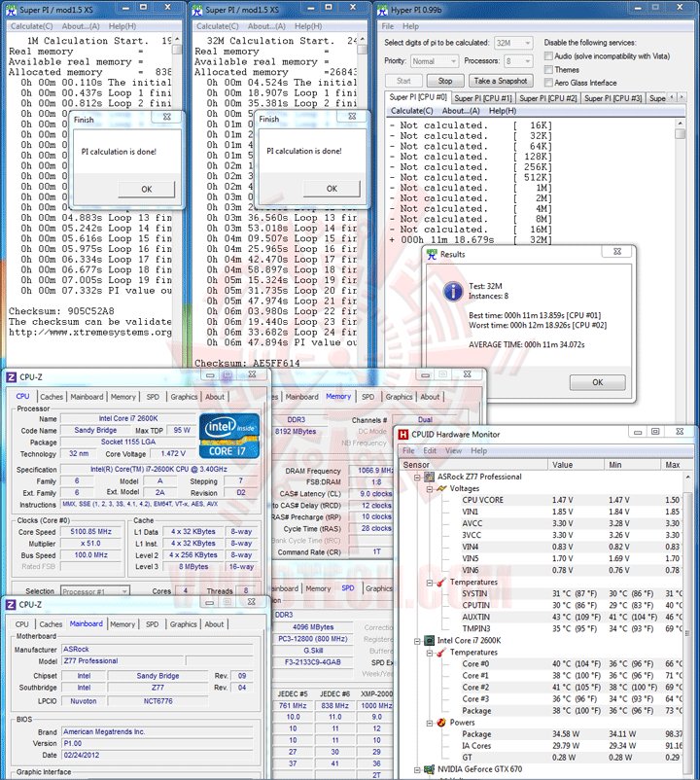Click the NVIDIA GeForce GTX 670 card icon
Image resolution: width=700 pixels, height=780 pixels.
429,769
